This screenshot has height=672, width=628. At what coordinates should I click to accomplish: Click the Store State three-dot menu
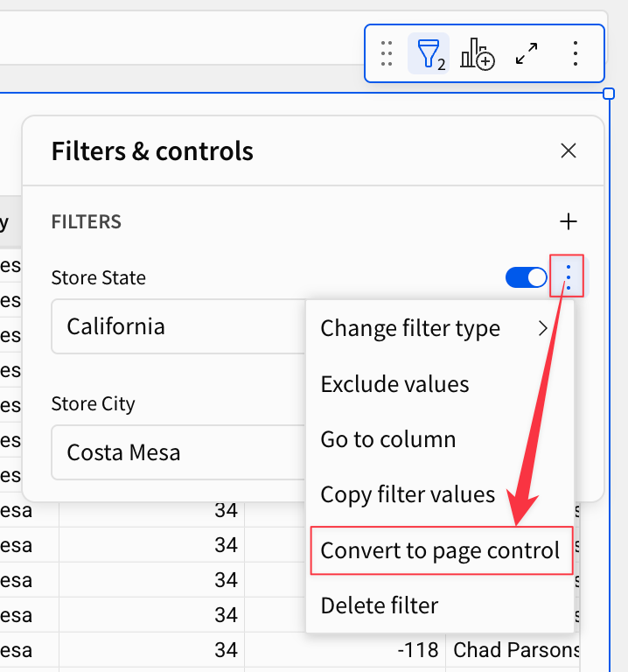pyautogui.click(x=569, y=277)
